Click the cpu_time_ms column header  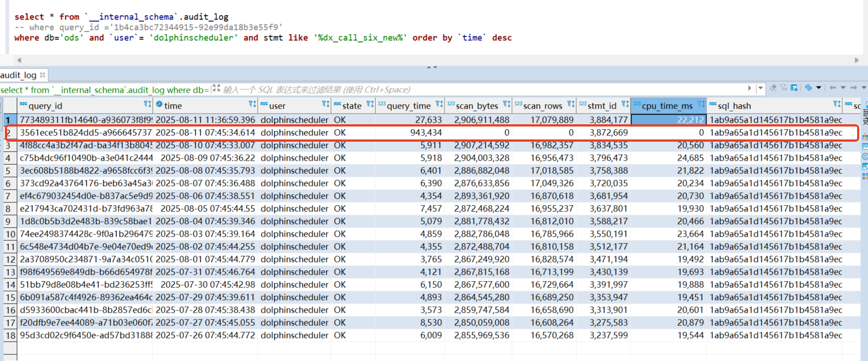pos(667,106)
